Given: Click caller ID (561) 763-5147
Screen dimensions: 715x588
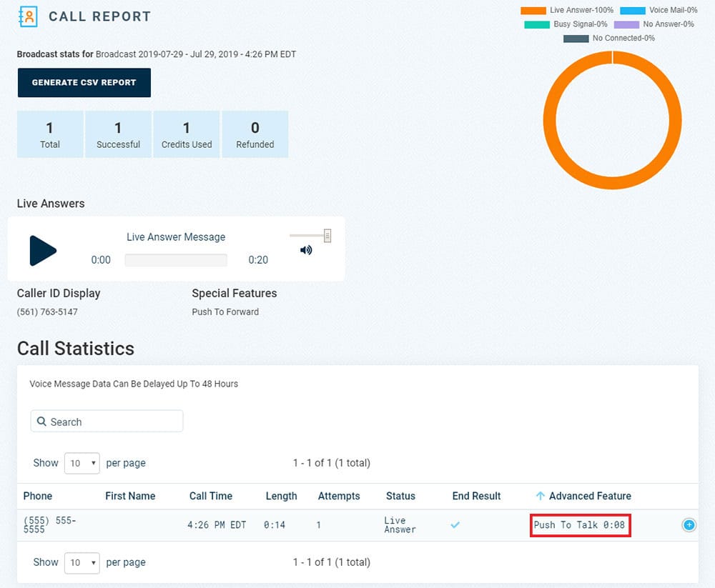Looking at the screenshot, I should pyautogui.click(x=47, y=312).
